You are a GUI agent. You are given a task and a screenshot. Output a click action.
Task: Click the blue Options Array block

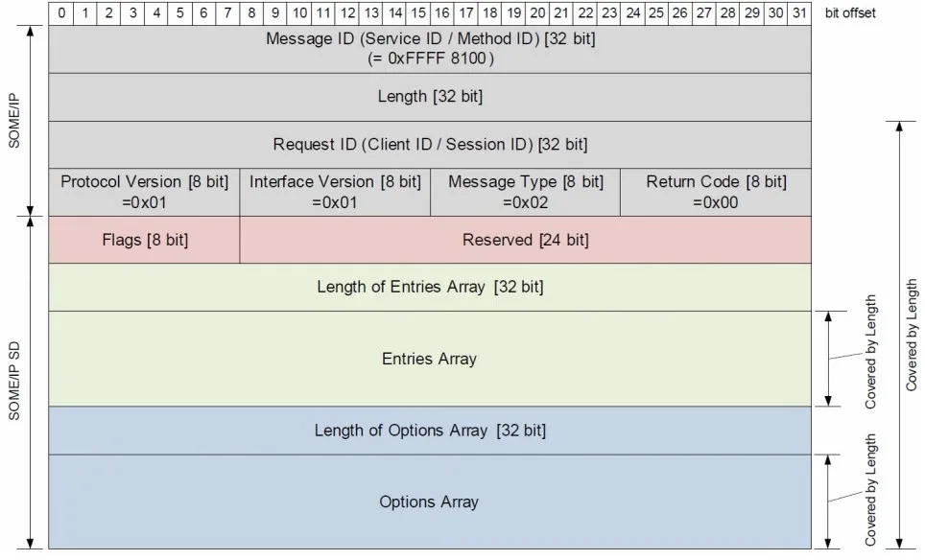click(x=429, y=502)
